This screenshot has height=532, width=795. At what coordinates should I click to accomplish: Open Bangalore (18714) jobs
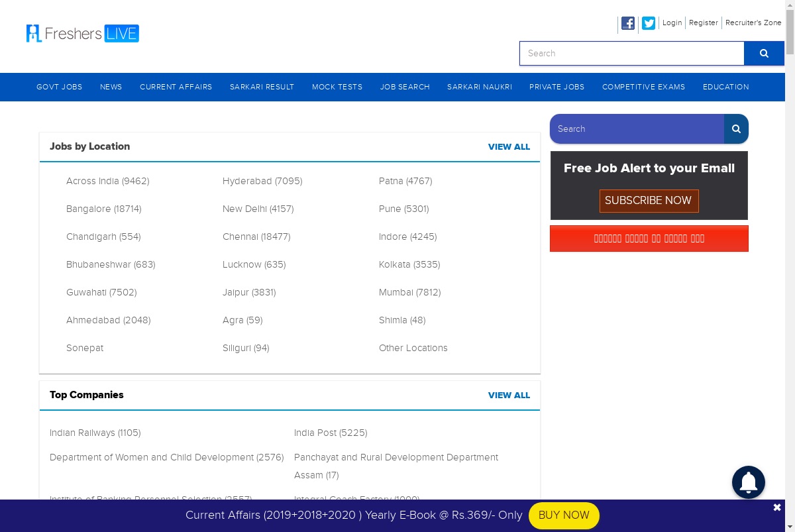(x=104, y=209)
